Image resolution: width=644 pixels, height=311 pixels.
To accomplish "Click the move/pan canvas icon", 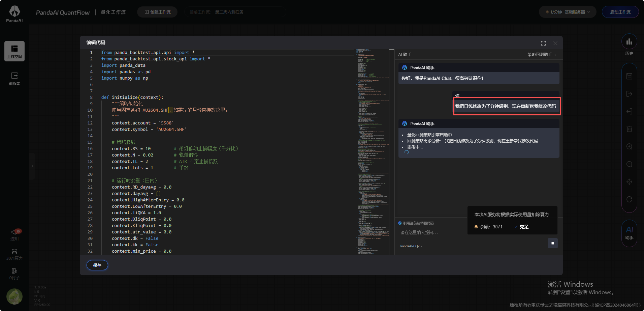I will [629, 182].
